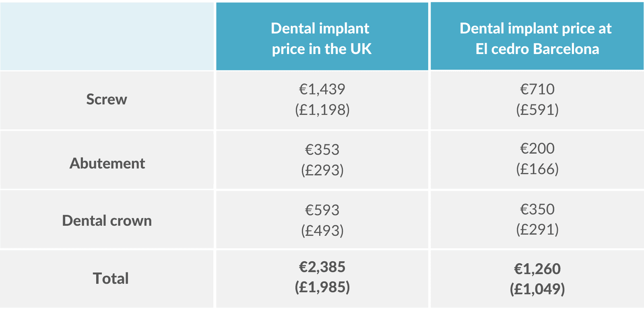Click the Barcelona crown price €350
The height and width of the screenshot is (310, 644).
[537, 210]
